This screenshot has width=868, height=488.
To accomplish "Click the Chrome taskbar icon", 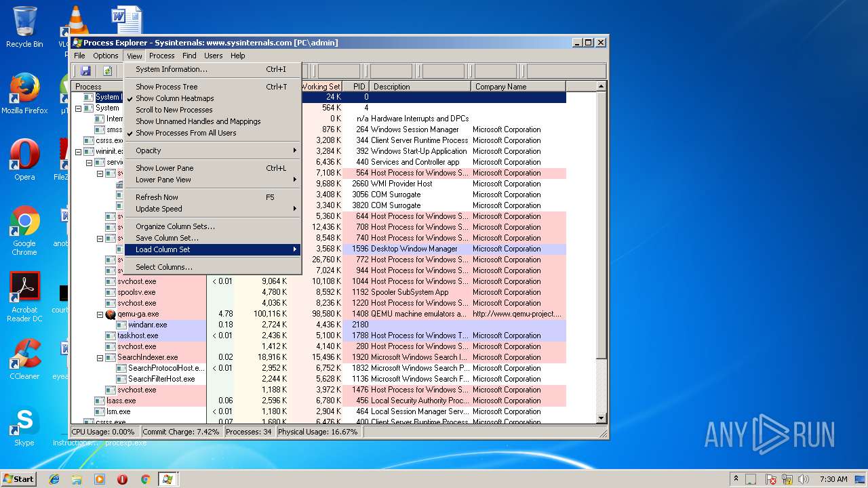I will click(145, 479).
